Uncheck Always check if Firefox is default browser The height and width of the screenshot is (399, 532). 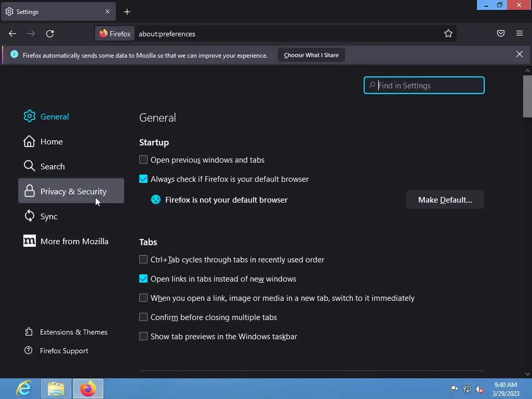(143, 179)
